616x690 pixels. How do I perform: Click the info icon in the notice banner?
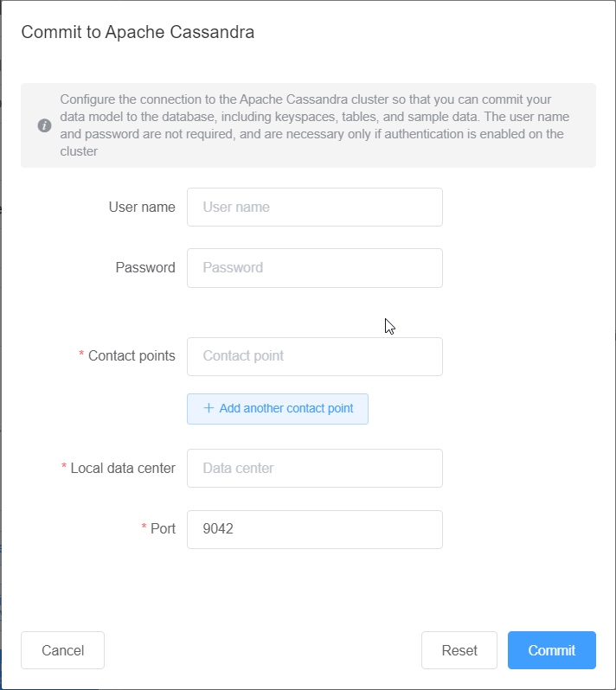click(x=45, y=125)
